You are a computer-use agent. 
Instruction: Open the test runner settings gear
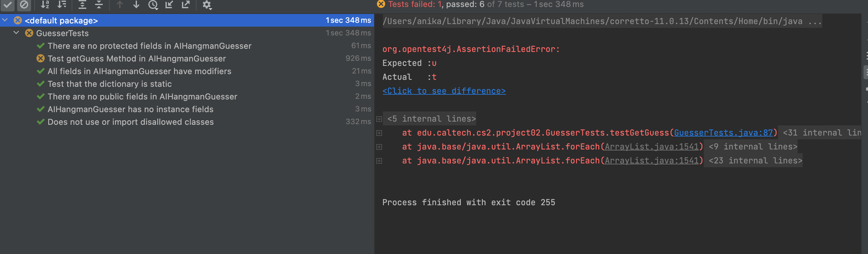(207, 5)
